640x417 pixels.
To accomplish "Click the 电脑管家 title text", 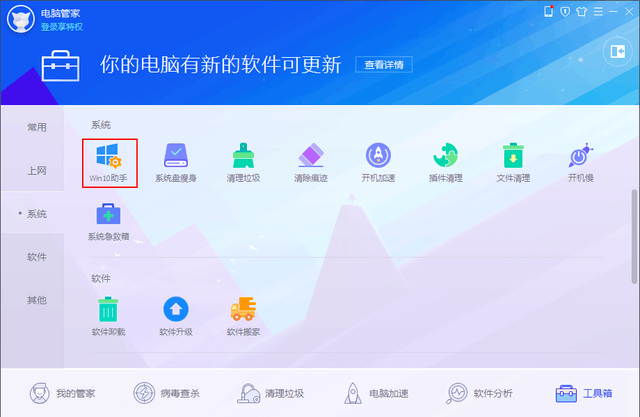I will point(60,13).
